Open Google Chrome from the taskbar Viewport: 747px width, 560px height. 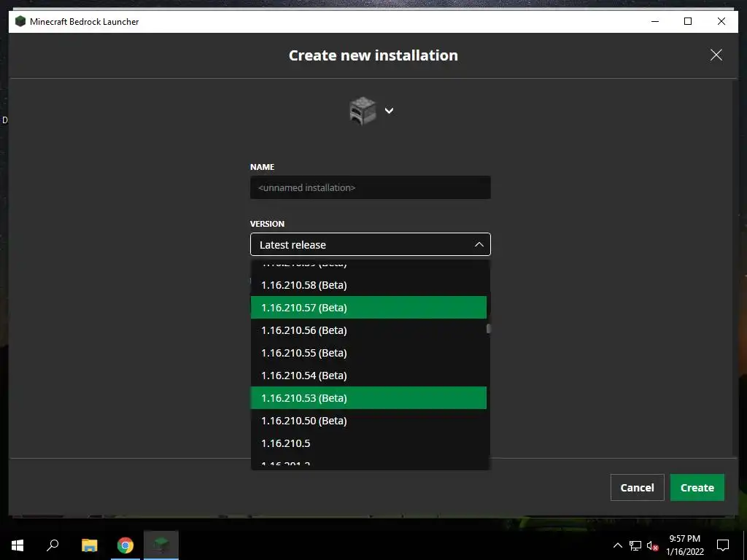pyautogui.click(x=125, y=545)
